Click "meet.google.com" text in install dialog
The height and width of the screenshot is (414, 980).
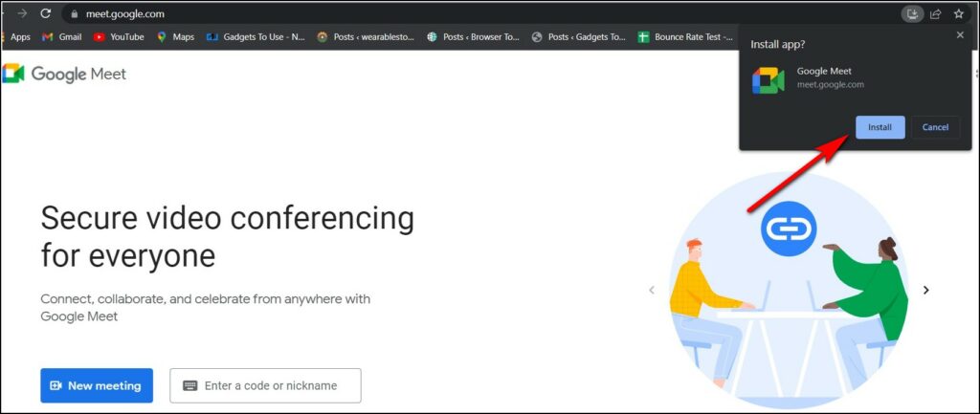point(831,84)
